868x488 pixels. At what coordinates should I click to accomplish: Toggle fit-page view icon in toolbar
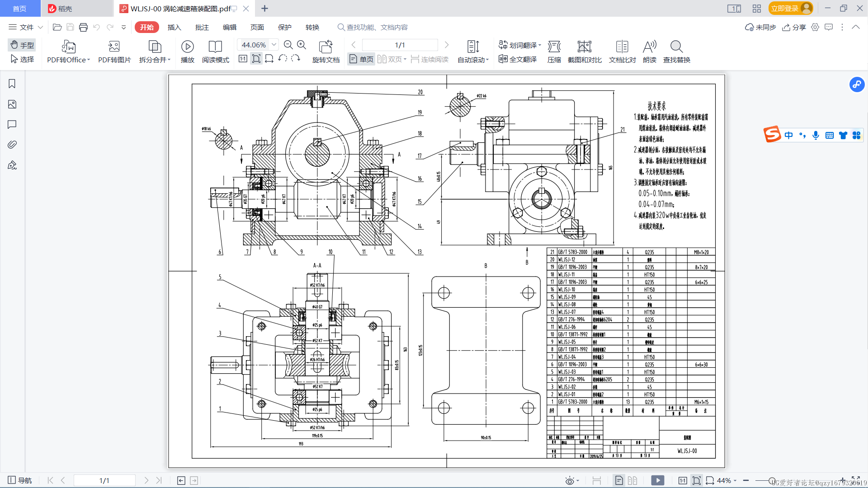pos(256,59)
